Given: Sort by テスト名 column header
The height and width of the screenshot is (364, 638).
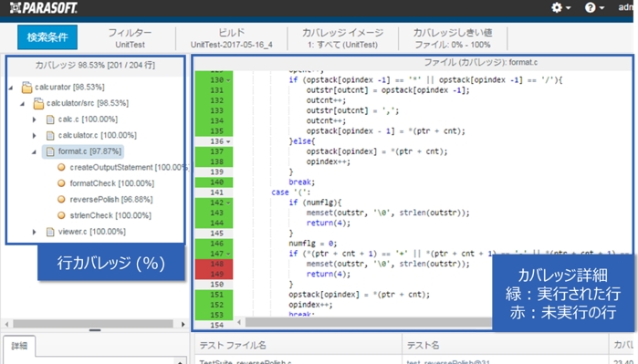Looking at the screenshot, I should [x=424, y=345].
